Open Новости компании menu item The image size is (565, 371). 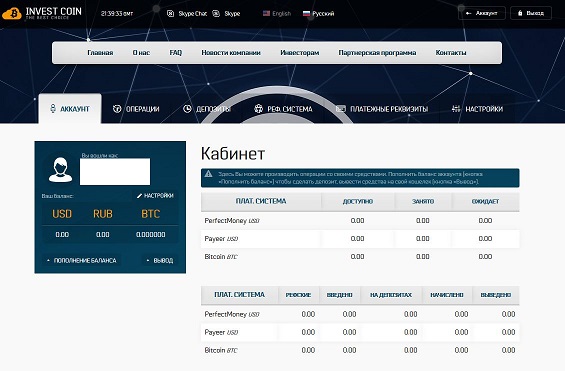click(231, 53)
